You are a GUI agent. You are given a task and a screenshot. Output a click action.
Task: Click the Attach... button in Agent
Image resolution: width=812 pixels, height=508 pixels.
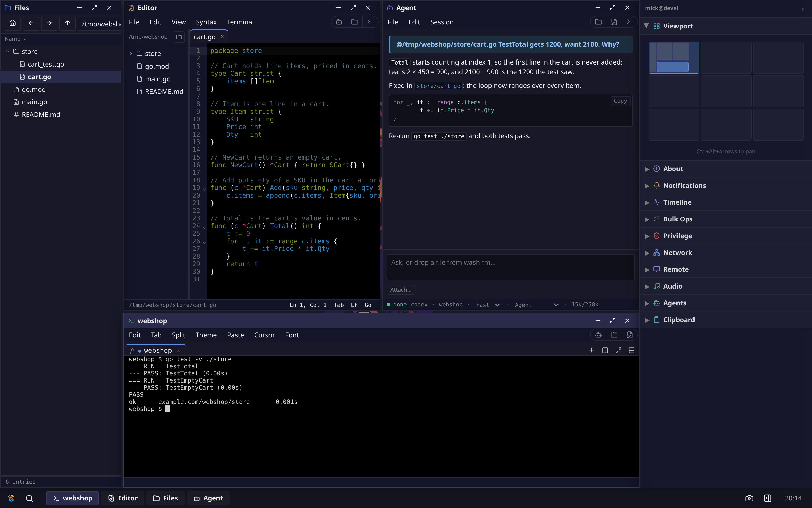(401, 290)
